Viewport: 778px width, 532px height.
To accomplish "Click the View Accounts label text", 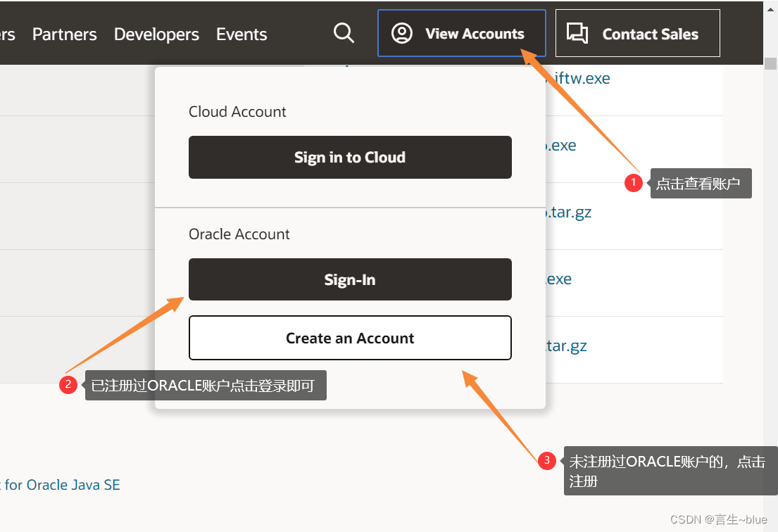I will (x=475, y=33).
